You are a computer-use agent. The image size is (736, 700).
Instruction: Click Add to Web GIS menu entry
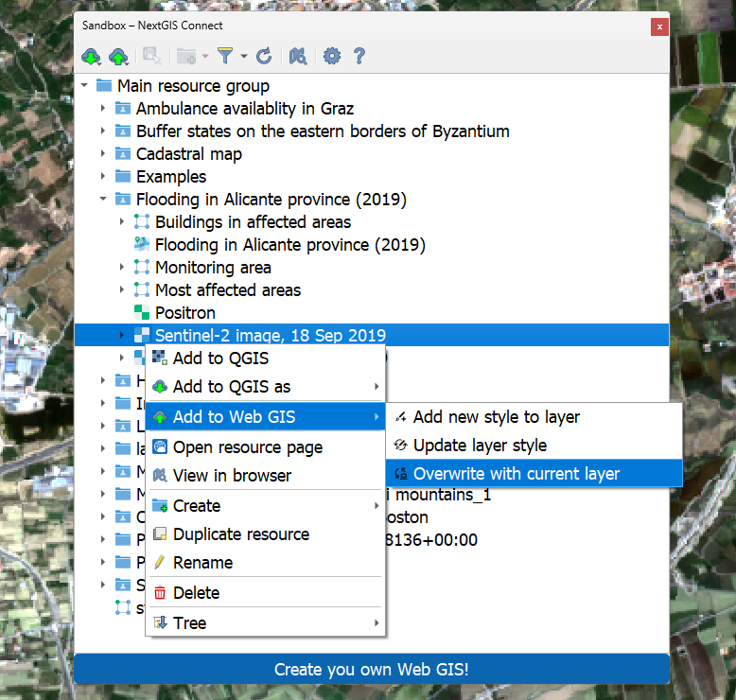[265, 416]
